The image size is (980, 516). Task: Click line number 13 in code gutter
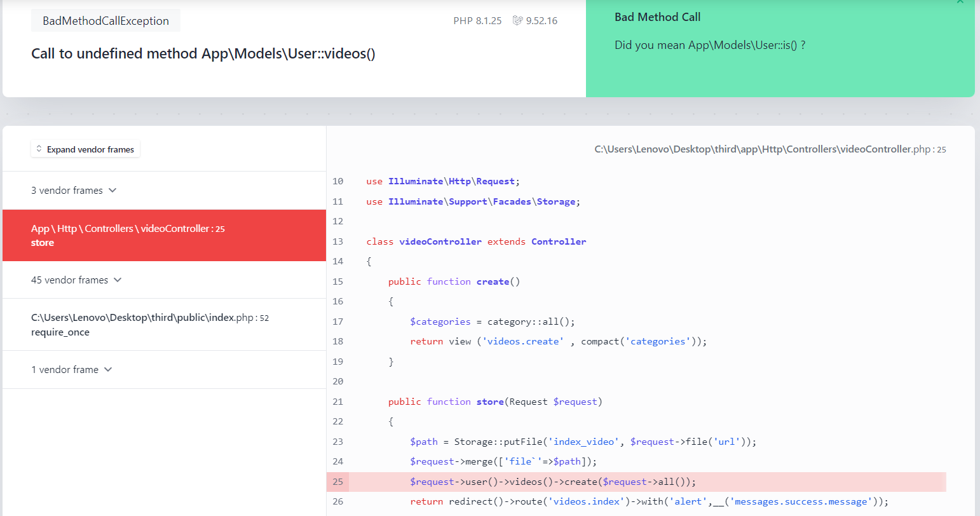point(337,241)
